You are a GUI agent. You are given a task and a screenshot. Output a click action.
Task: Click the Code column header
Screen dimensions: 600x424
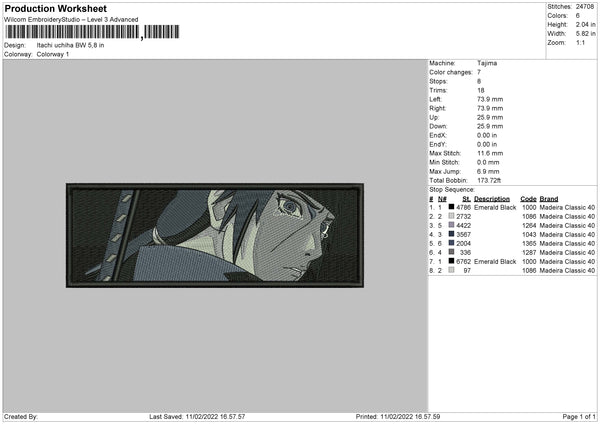[x=528, y=199]
